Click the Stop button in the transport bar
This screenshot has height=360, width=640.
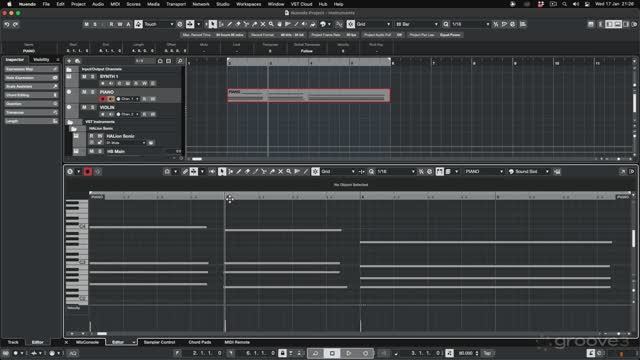point(332,353)
